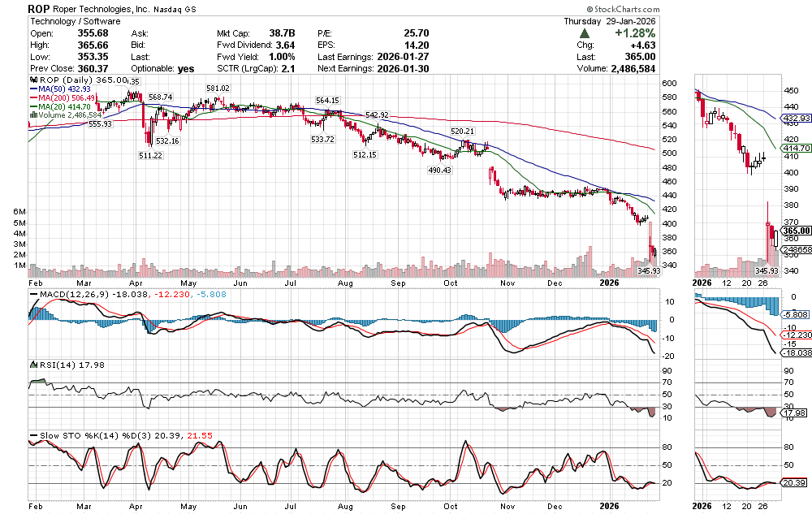The image size is (812, 514).
Task: Click the green up-arrow change indicator
Action: pyautogui.click(x=584, y=32)
